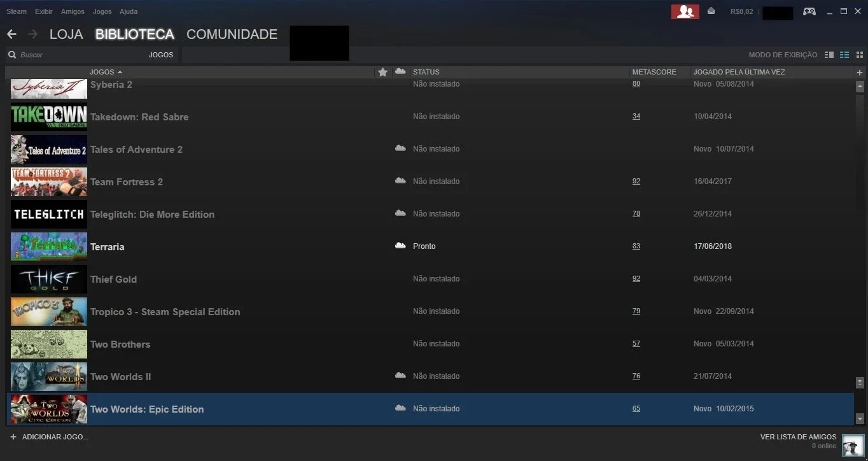The height and width of the screenshot is (461, 868).
Task: Click the cloud icon for Teleglitch: Die More Edition
Action: pyautogui.click(x=400, y=213)
